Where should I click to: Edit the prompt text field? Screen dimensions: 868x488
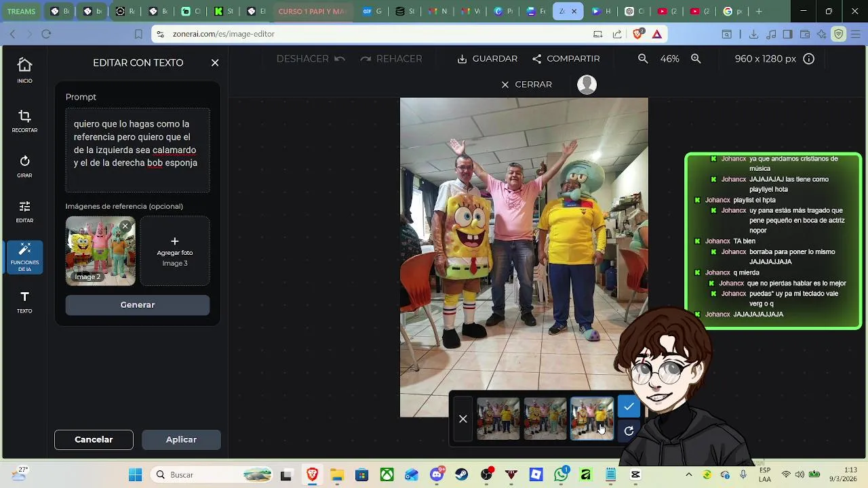point(138,150)
